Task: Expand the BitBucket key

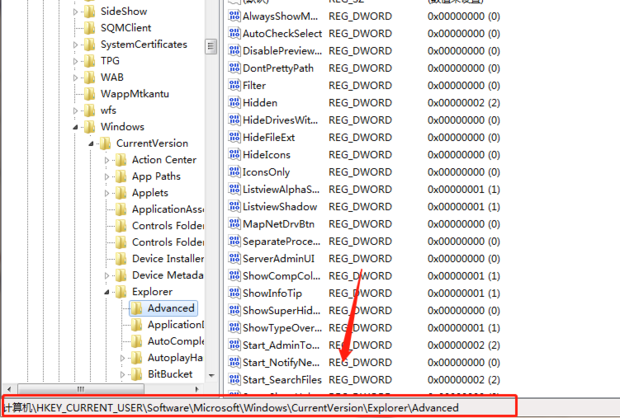Action: pos(123,374)
